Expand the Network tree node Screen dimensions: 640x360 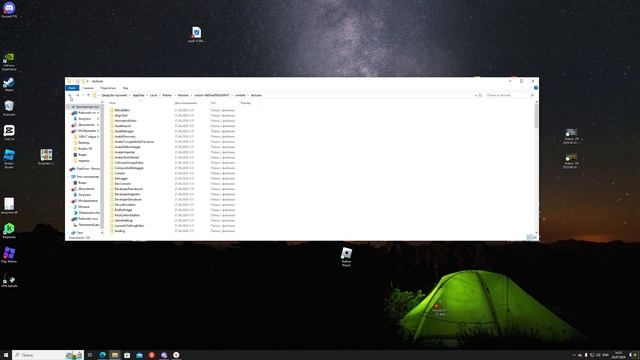point(69,233)
